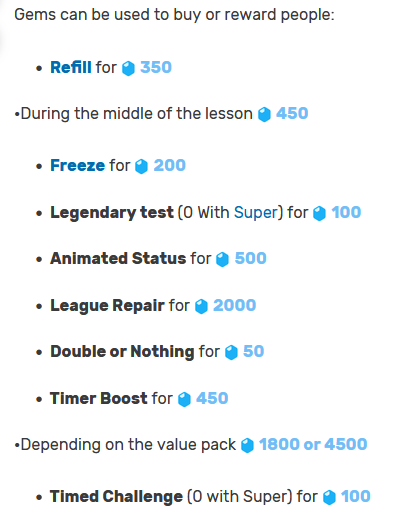This screenshot has height=522, width=400.
Task: Click the 500 gems link for Animated Status
Action: pyautogui.click(x=251, y=258)
